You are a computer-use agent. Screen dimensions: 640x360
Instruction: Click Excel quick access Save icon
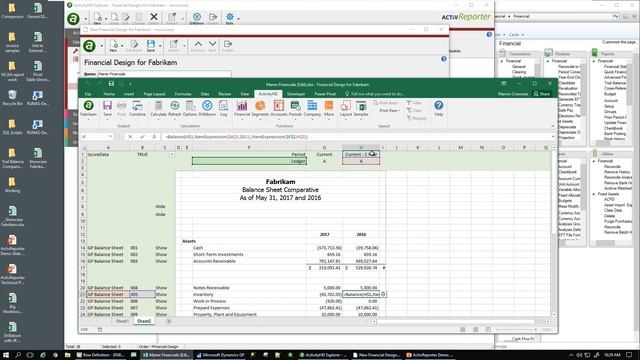(111, 84)
